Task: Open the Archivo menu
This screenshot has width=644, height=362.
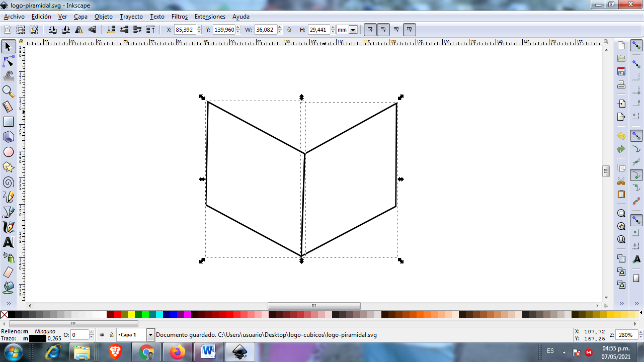Action: pyautogui.click(x=14, y=17)
